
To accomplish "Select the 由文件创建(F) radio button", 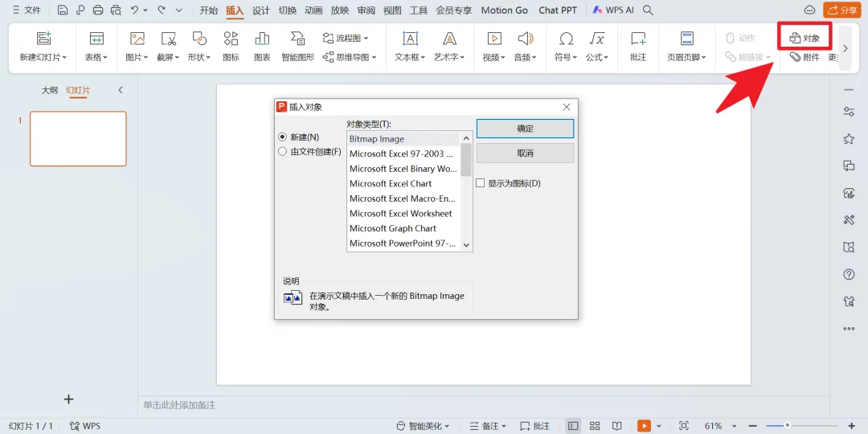I will (282, 152).
